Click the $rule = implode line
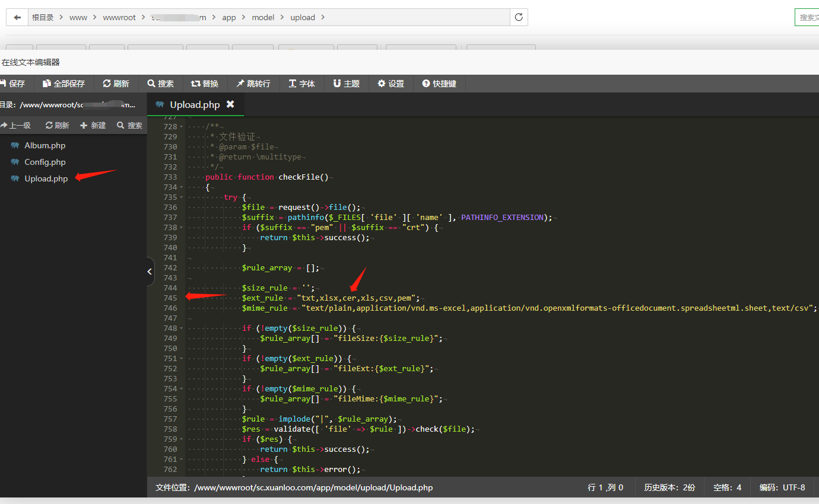The image size is (819, 504). (319, 419)
